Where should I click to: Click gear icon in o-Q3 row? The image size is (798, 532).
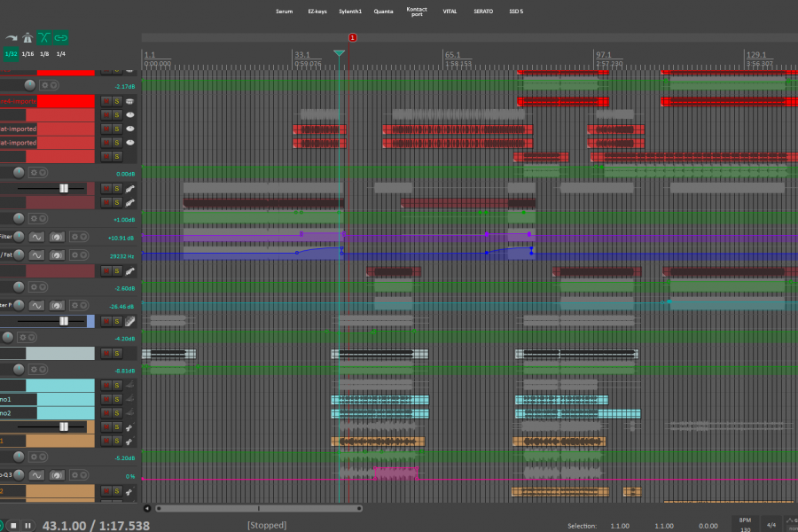pyautogui.click(x=74, y=475)
